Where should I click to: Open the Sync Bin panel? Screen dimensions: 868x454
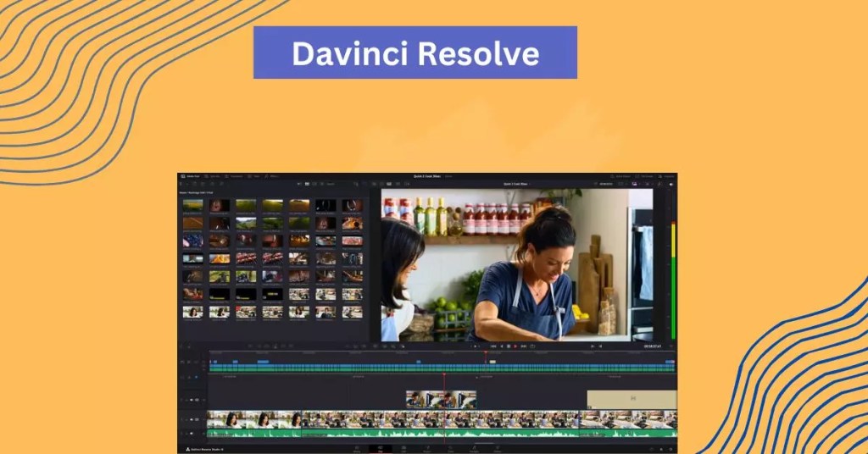pos(213,176)
